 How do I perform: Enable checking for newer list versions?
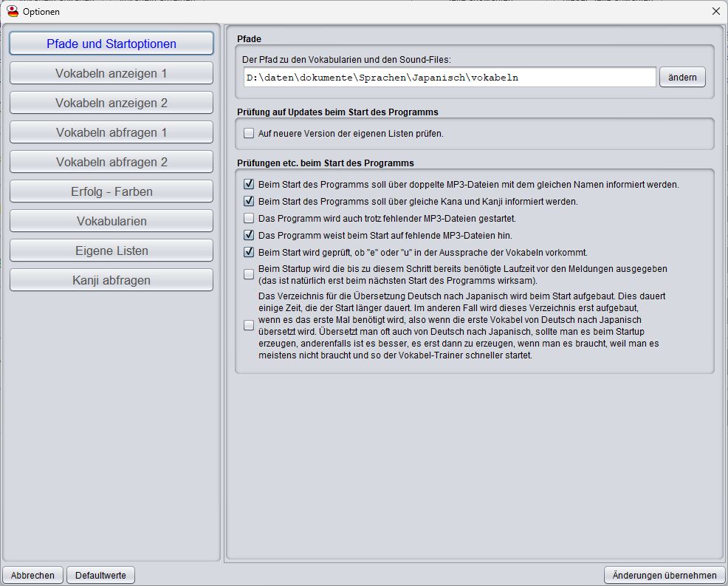tap(249, 134)
